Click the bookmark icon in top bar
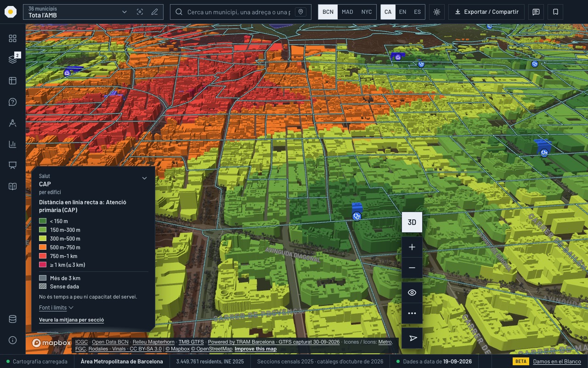This screenshot has height=368, width=588. (x=555, y=12)
